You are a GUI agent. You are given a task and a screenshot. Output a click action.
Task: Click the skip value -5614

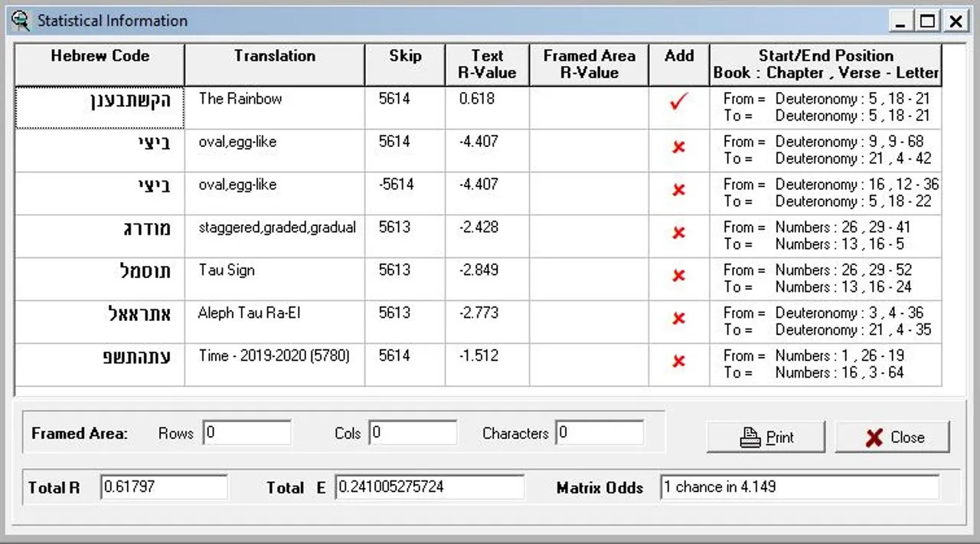pos(396,184)
